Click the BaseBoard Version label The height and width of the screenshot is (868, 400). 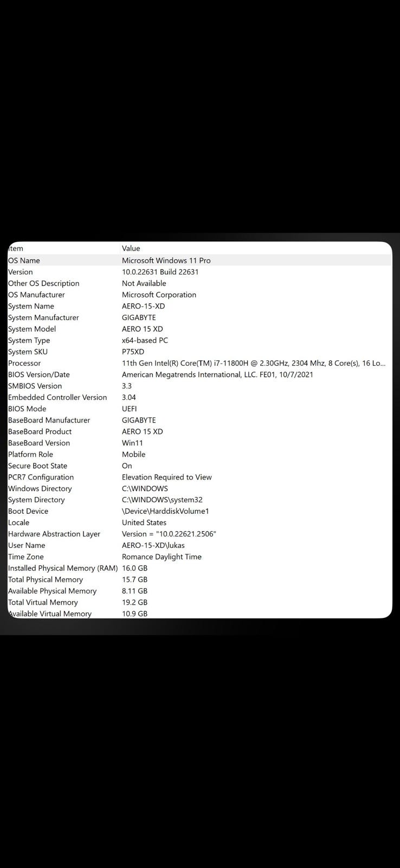pyautogui.click(x=39, y=443)
